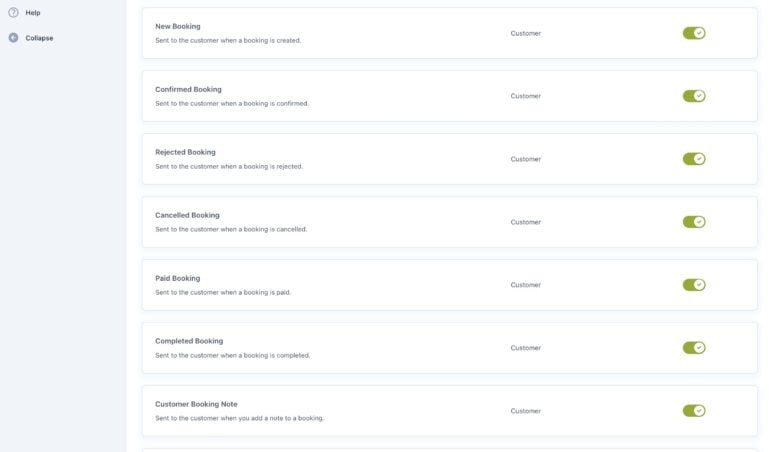Click the Help question mark icon

(13, 13)
